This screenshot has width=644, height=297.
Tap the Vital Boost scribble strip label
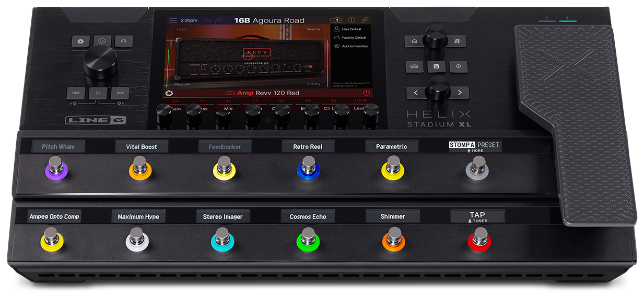(x=142, y=147)
